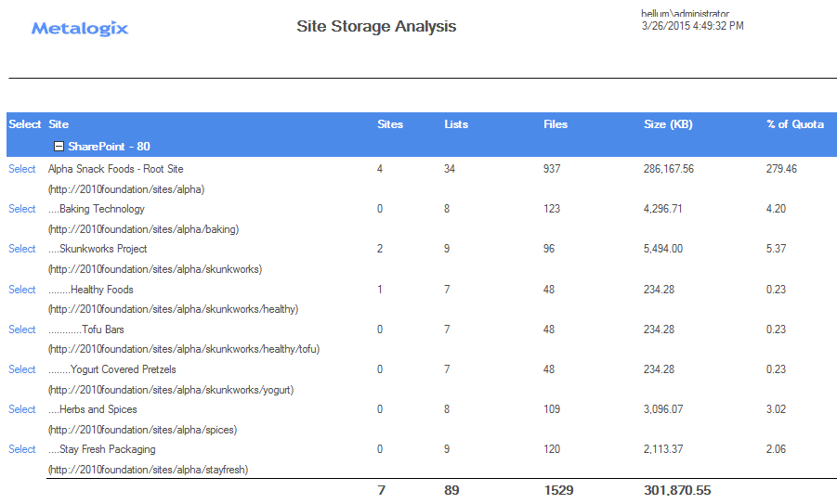The image size is (837, 504).
Task: Choose Select beside Stay Fresh Packaging
Action: coord(22,449)
